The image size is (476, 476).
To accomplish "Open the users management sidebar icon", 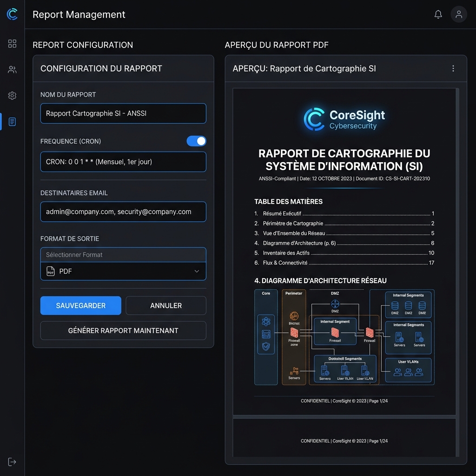I will (x=12, y=70).
